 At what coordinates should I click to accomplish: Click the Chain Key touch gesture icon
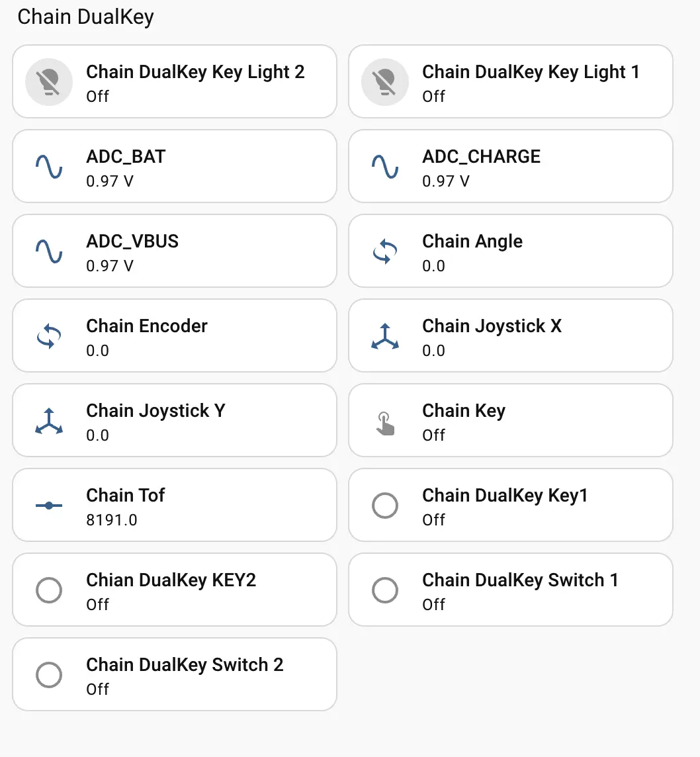384,422
